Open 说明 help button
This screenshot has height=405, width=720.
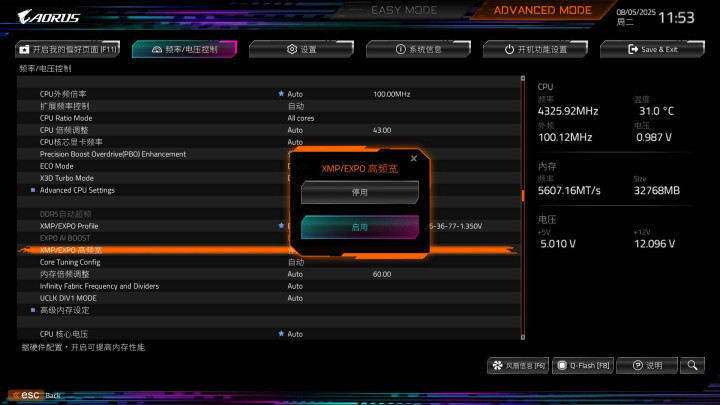point(647,366)
